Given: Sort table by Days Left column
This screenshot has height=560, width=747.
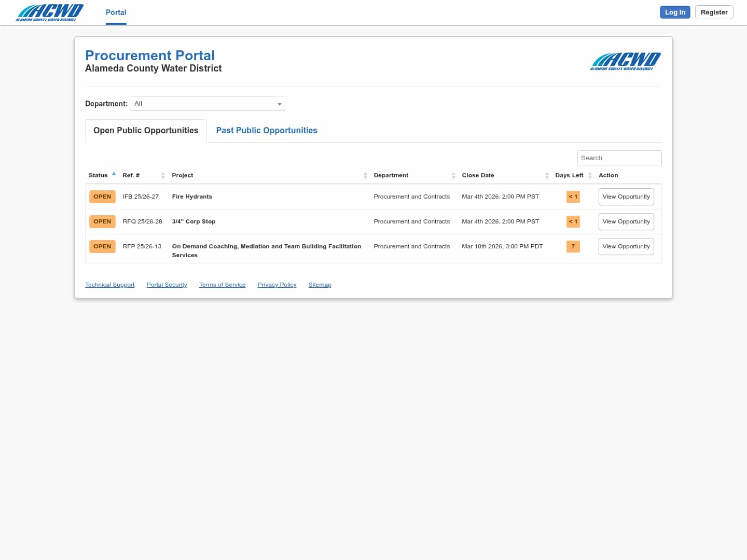Looking at the screenshot, I should (573, 175).
